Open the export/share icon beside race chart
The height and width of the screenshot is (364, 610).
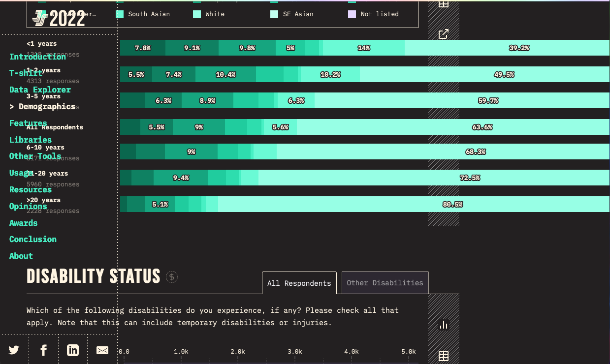click(444, 34)
